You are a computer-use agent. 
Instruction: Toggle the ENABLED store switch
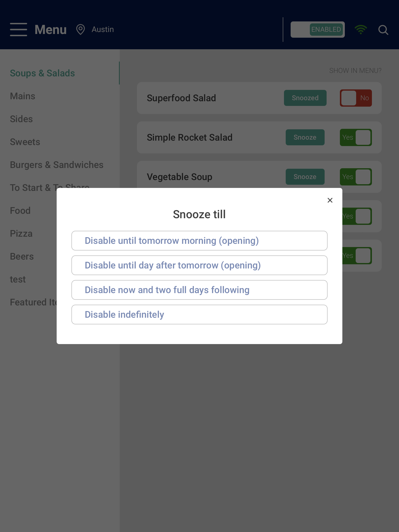pos(318,30)
